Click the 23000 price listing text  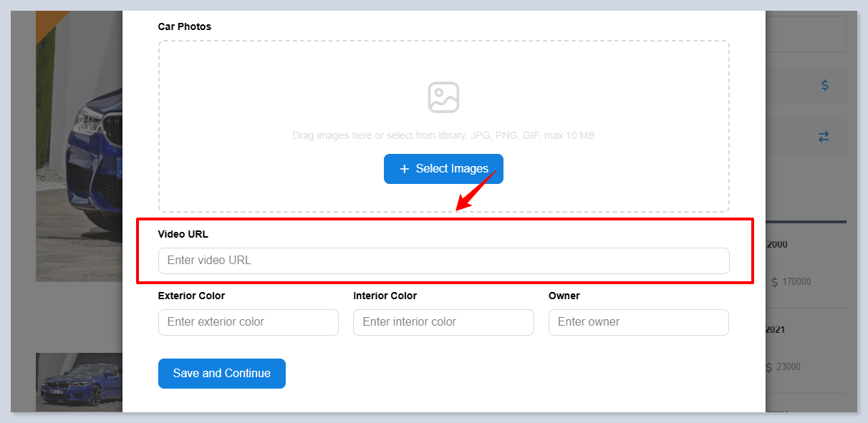pyautogui.click(x=788, y=367)
